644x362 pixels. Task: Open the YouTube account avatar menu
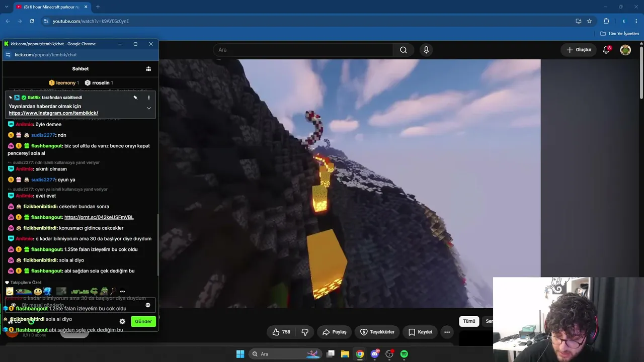[x=625, y=50]
